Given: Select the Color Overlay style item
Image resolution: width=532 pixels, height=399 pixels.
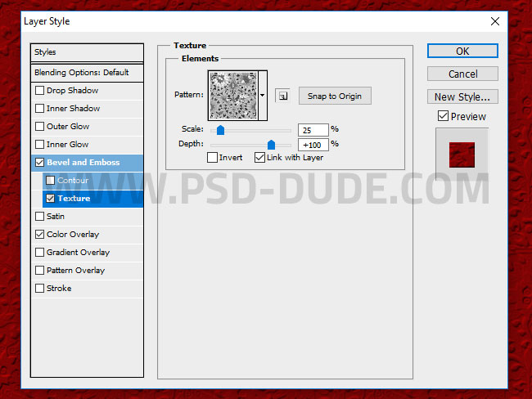Looking at the screenshot, I should (73, 235).
